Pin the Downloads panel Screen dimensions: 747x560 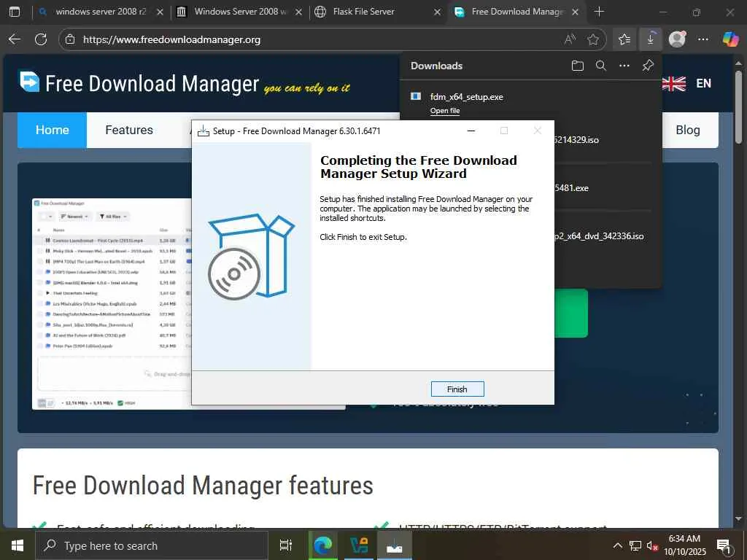648,66
